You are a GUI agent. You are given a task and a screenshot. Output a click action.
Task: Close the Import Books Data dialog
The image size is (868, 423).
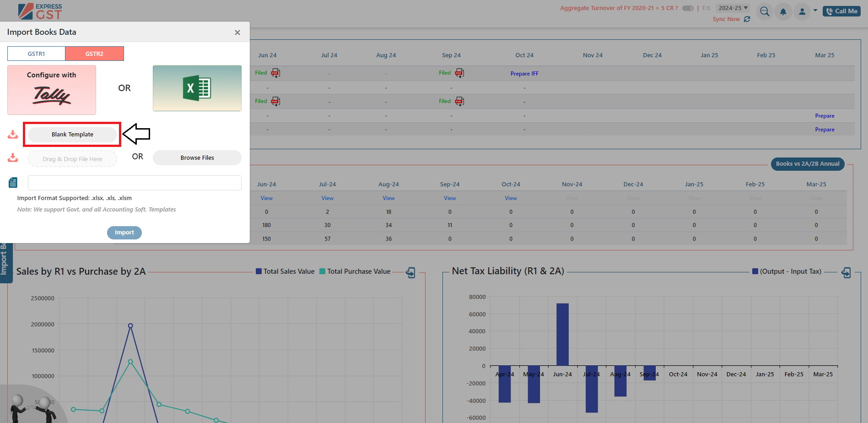237,33
